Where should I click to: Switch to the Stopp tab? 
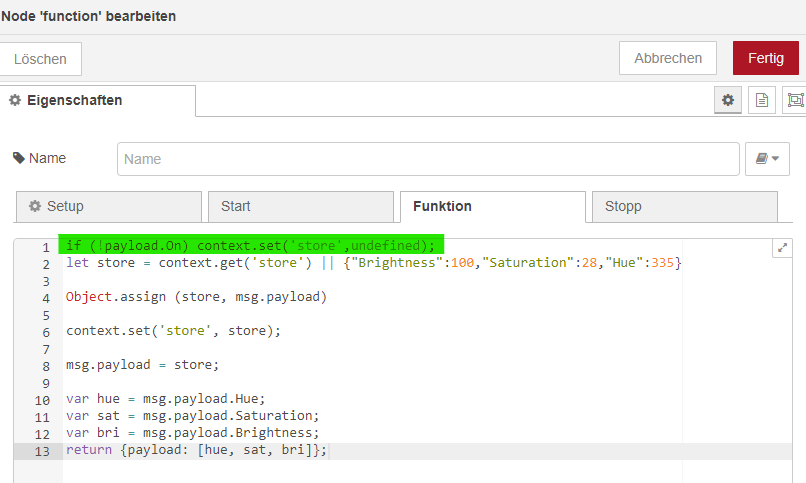685,207
